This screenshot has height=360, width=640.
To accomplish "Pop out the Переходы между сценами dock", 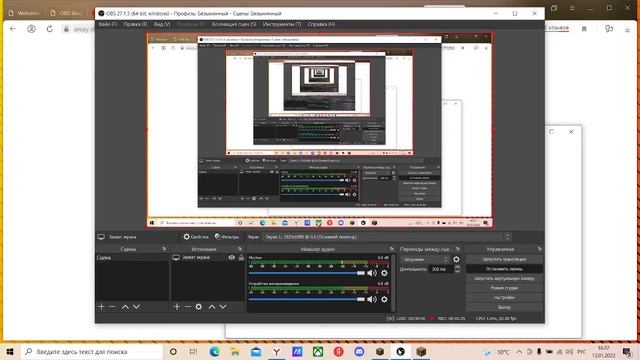I will click(x=458, y=249).
